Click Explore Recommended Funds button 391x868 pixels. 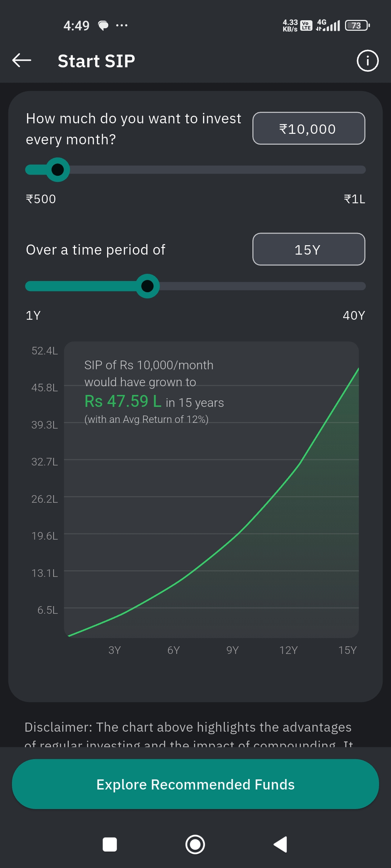(x=195, y=784)
